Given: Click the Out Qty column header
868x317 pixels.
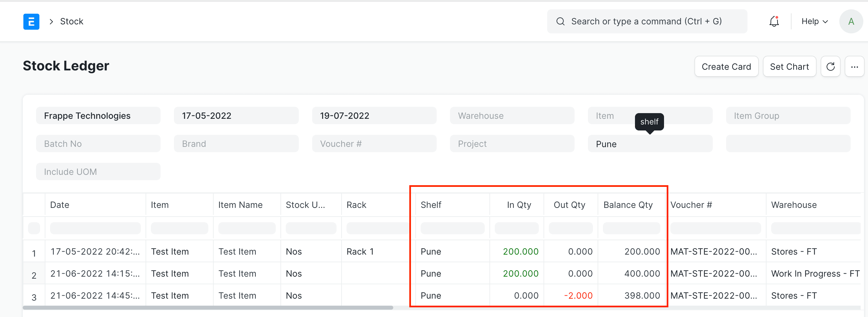Looking at the screenshot, I should click(571, 205).
